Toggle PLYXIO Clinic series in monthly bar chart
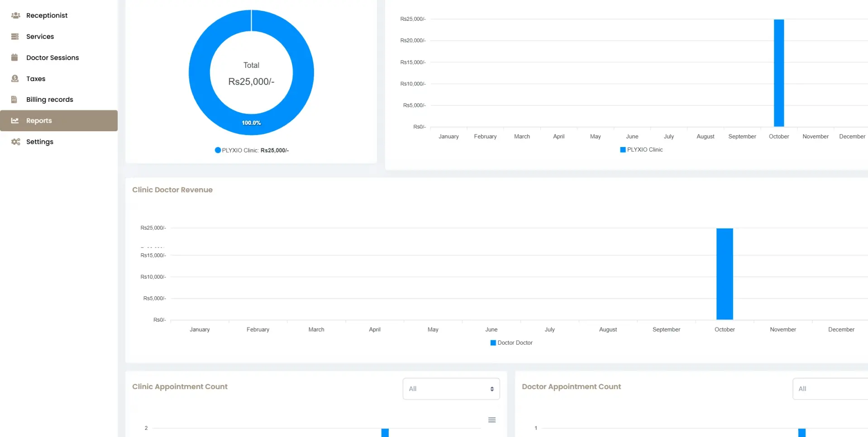The width and height of the screenshot is (868, 437). (641, 150)
